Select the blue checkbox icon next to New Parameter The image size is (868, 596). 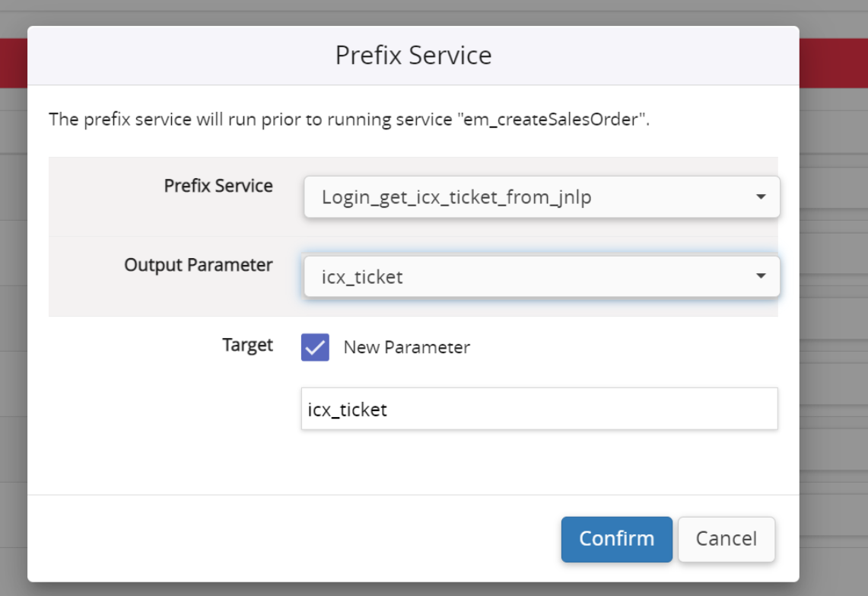point(315,347)
